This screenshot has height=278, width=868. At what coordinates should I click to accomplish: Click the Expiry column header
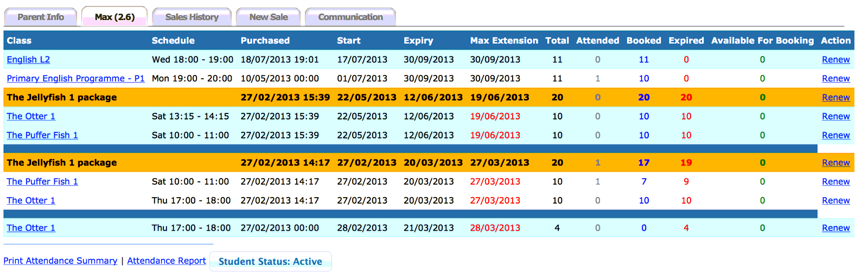click(418, 41)
